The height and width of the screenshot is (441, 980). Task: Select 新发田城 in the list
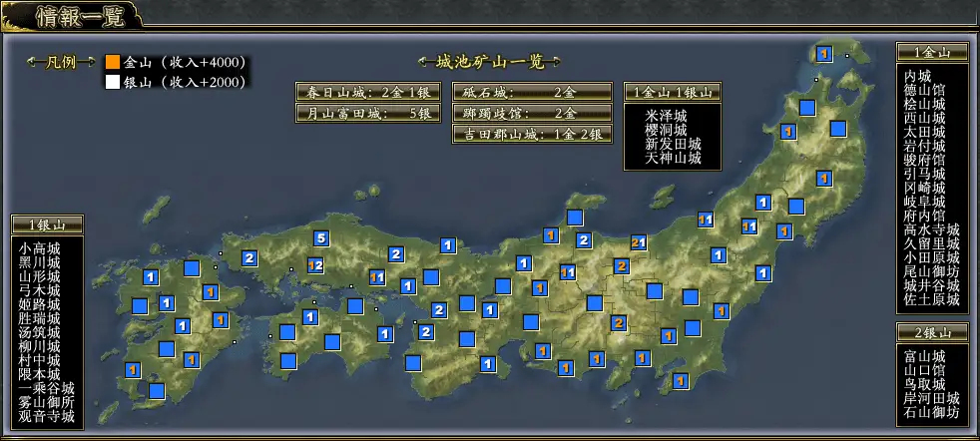click(673, 145)
